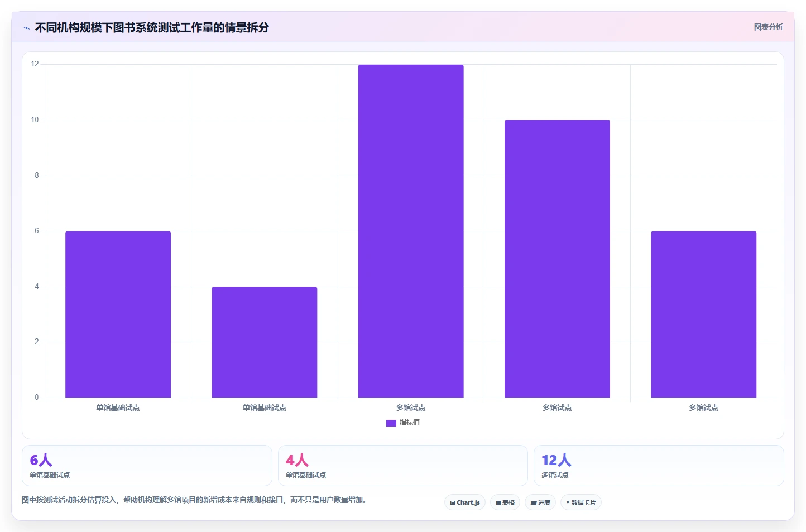
Task: Click the 指标值 legend text
Action: pos(410,423)
